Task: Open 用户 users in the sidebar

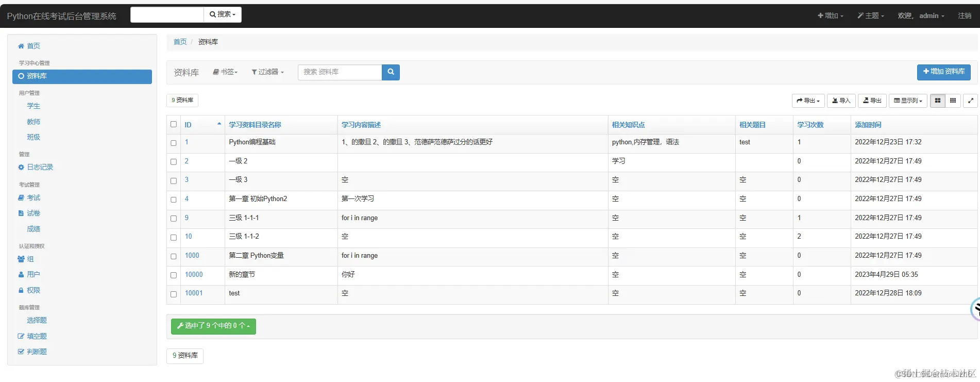Action: 29,274
